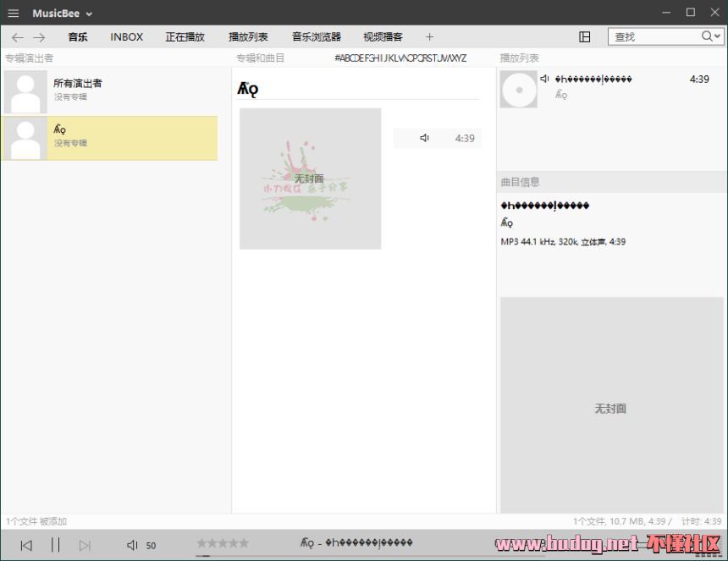Viewport: 728px width, 561px height.
Task: Select the highlighted artist row
Action: click(109, 138)
